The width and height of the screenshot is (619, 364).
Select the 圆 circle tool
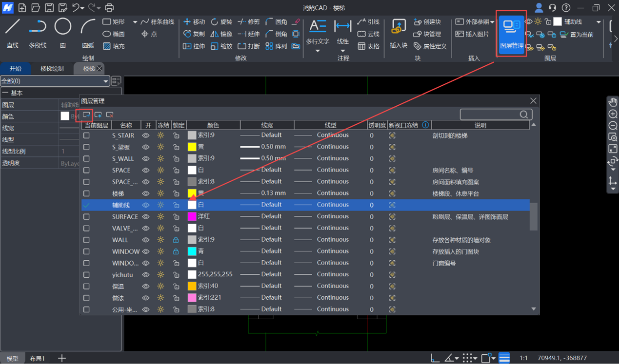pos(63,32)
